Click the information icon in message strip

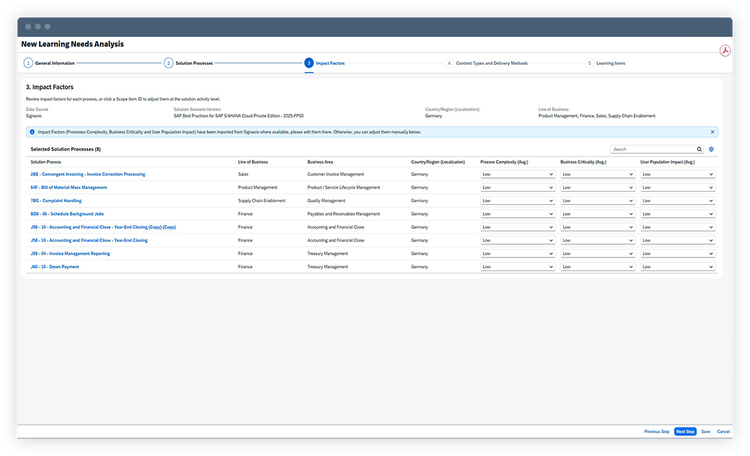(x=32, y=132)
